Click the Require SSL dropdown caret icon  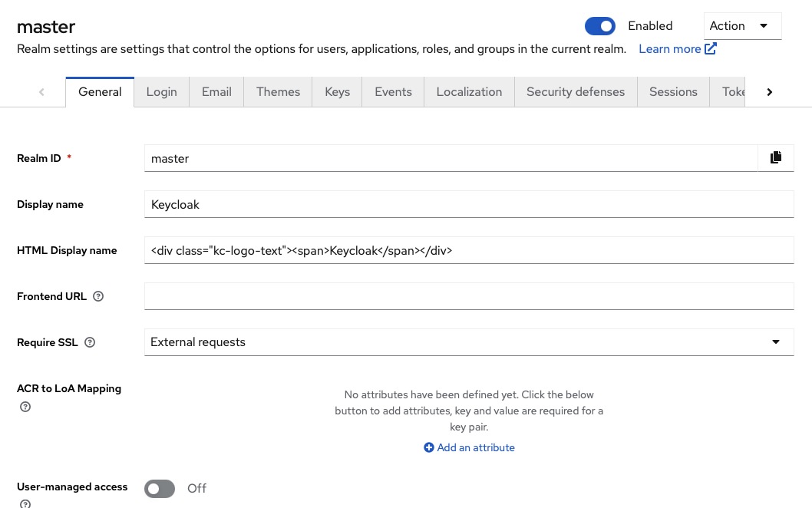click(x=776, y=341)
